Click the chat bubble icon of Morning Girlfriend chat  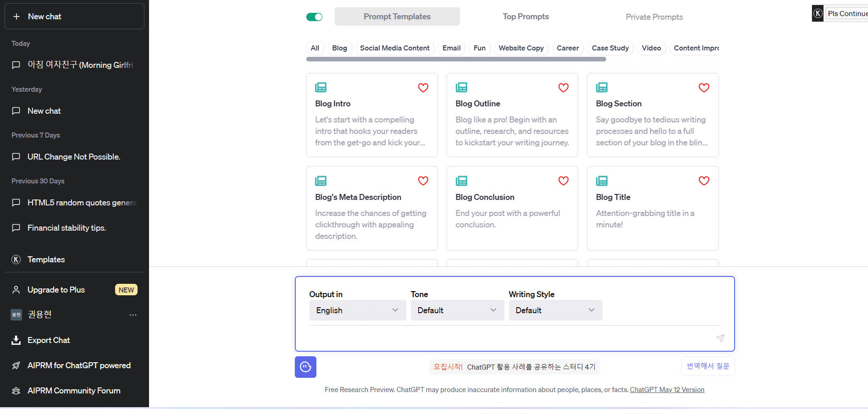click(16, 65)
